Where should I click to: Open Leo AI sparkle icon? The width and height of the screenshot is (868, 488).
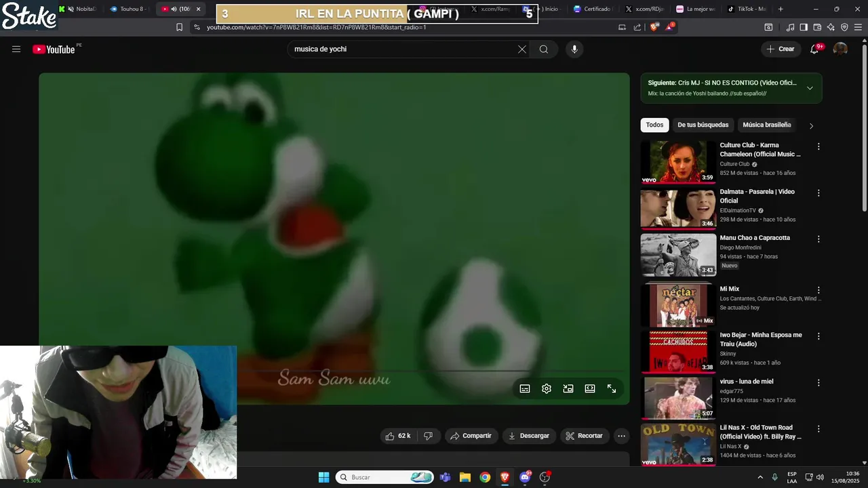(831, 27)
